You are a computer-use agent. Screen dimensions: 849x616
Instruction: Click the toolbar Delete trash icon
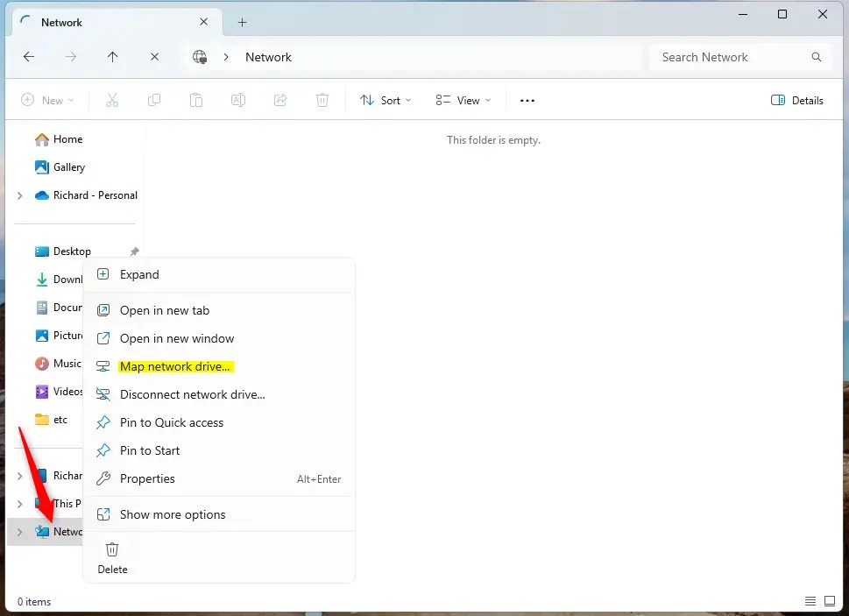(322, 100)
